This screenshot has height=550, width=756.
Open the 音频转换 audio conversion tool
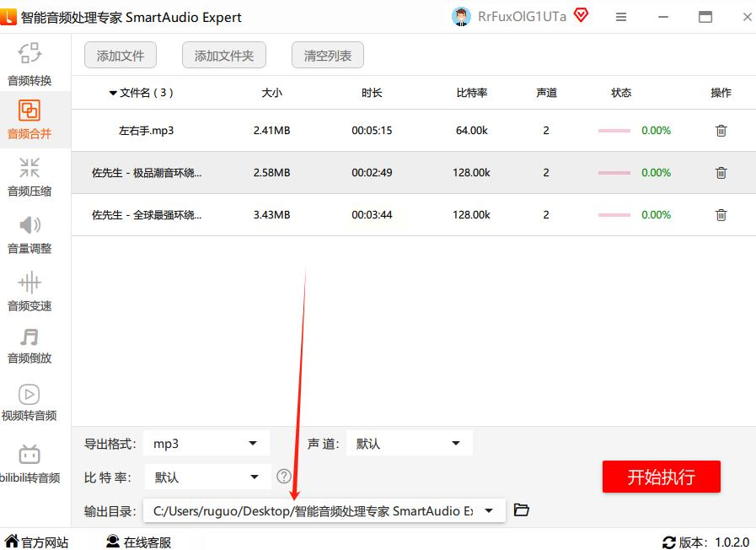[29, 64]
